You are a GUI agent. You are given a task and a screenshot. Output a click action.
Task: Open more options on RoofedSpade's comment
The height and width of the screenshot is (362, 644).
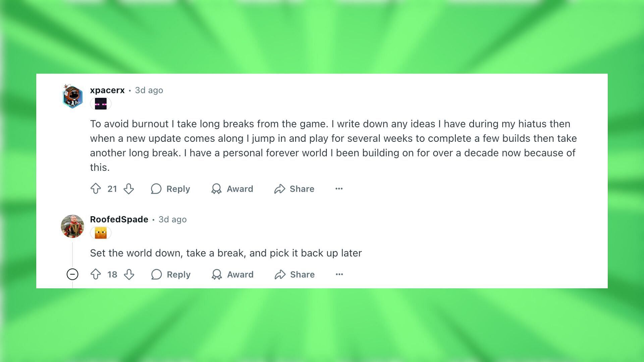pyautogui.click(x=339, y=275)
